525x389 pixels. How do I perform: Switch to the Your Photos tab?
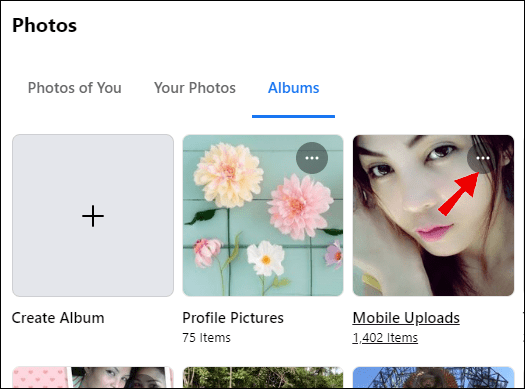pyautogui.click(x=195, y=88)
